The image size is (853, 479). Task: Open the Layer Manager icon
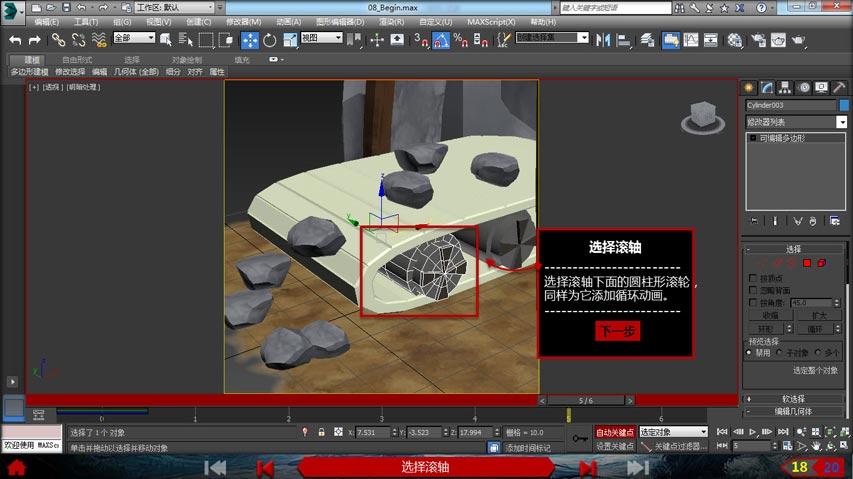click(x=647, y=40)
